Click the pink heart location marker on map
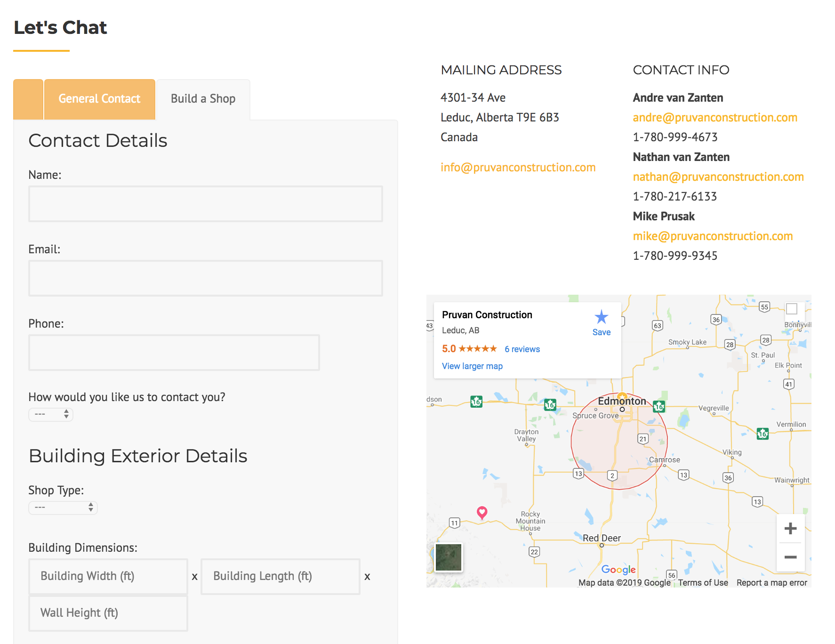The height and width of the screenshot is (644, 835). coord(482,512)
